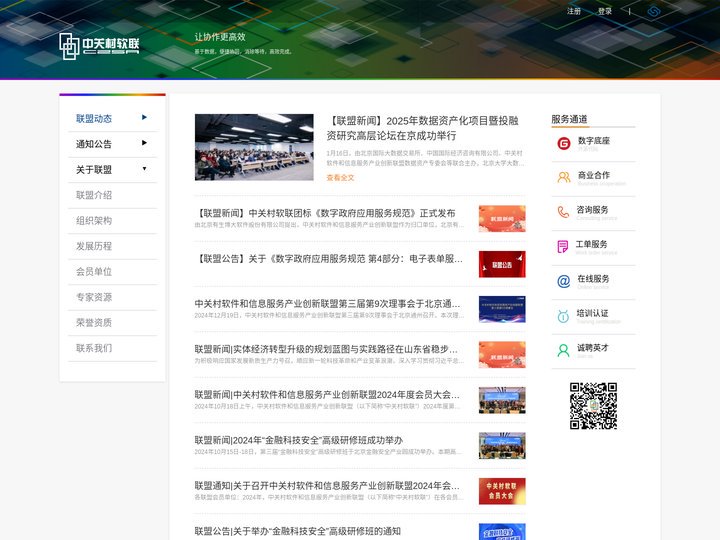The width and height of the screenshot is (720, 540).
Task: Click the 数字底座 text label
Action: [594, 141]
